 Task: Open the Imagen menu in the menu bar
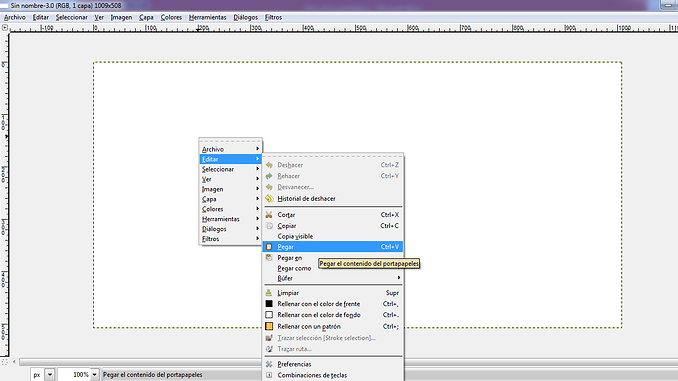tap(121, 17)
